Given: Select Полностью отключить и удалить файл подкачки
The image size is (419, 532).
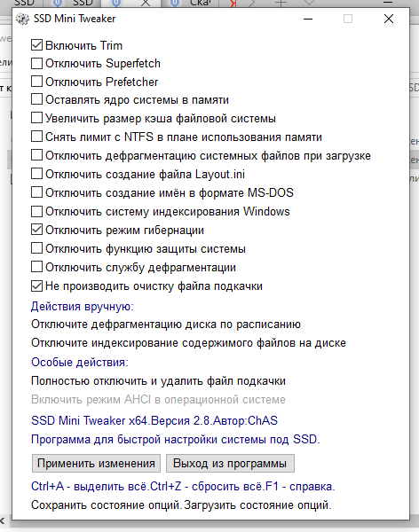Looking at the screenshot, I should [158, 381].
